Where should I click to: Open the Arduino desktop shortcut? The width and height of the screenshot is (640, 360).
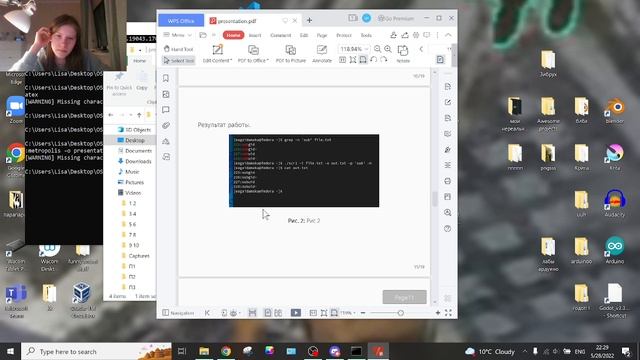pyautogui.click(x=615, y=250)
